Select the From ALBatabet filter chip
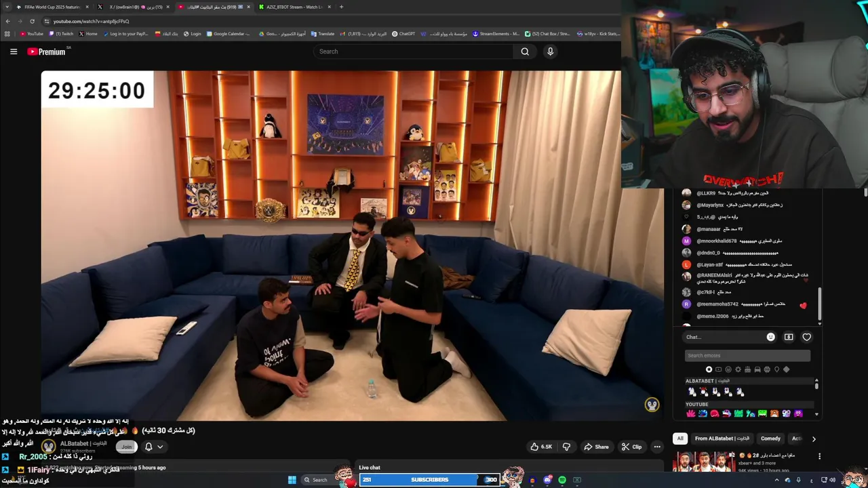 (722, 439)
